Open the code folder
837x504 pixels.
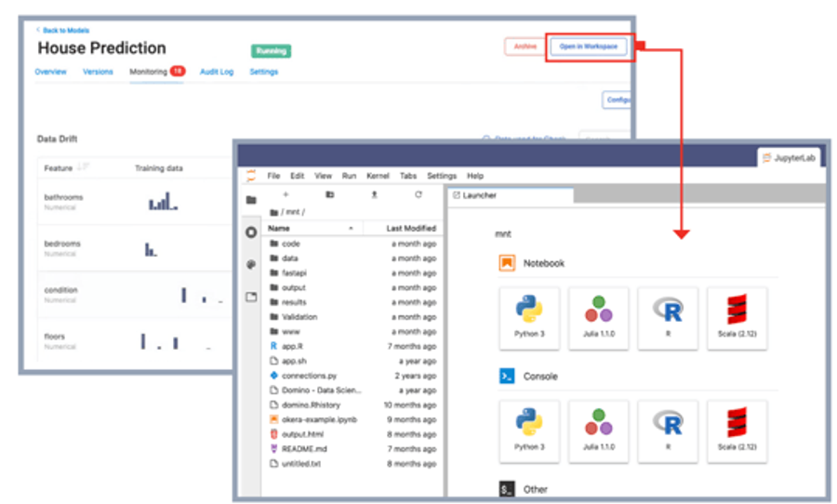(352, 244)
